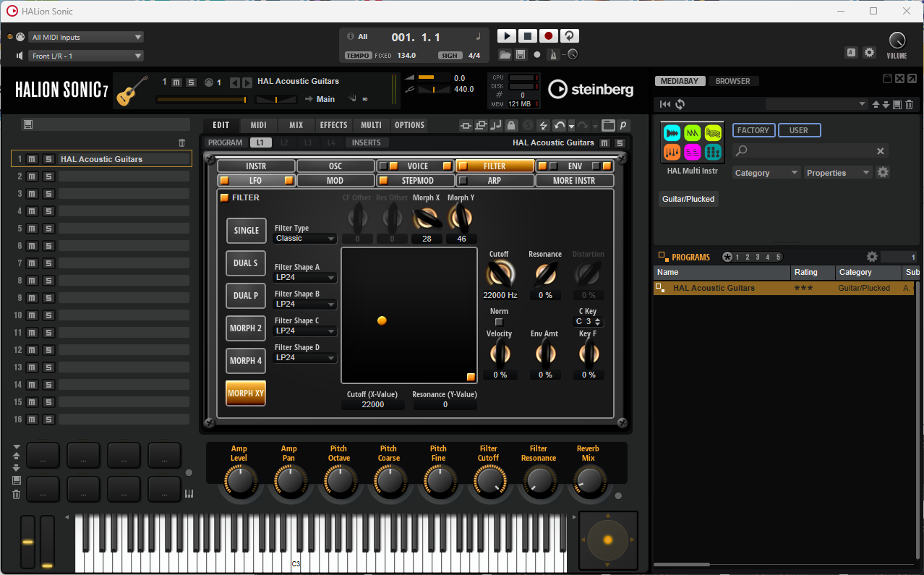The height and width of the screenshot is (575, 924).
Task: Load the next program with right arrow
Action: pos(247,82)
